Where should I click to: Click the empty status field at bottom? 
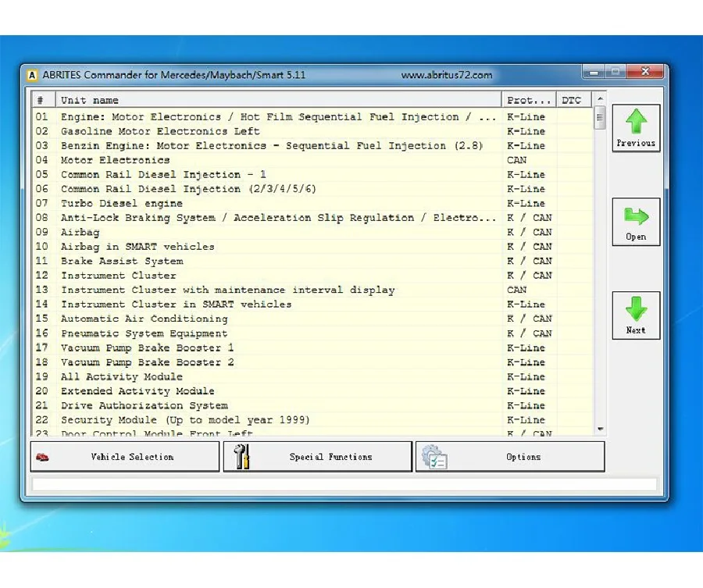click(344, 484)
